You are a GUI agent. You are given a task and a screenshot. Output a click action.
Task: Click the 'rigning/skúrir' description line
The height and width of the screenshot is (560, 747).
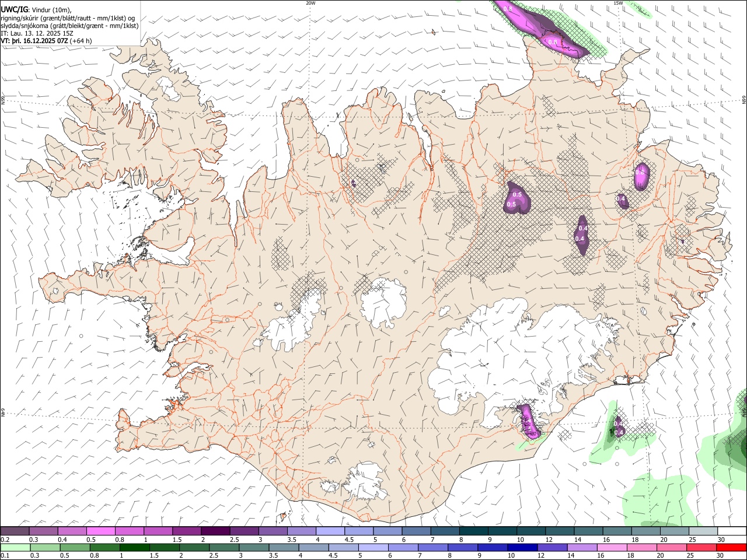[x=68, y=18]
